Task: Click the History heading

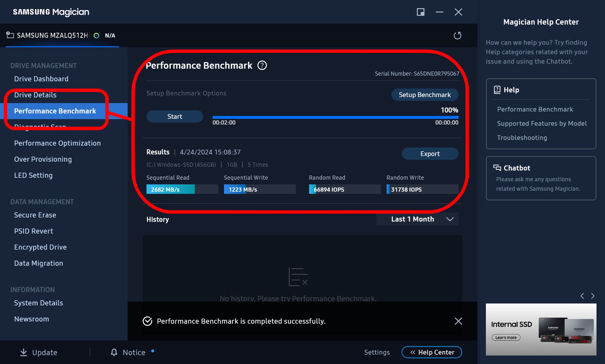Action: coord(158,219)
